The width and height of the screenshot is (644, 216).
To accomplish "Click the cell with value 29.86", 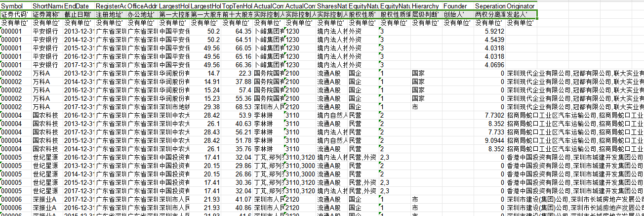I will coord(237,165).
